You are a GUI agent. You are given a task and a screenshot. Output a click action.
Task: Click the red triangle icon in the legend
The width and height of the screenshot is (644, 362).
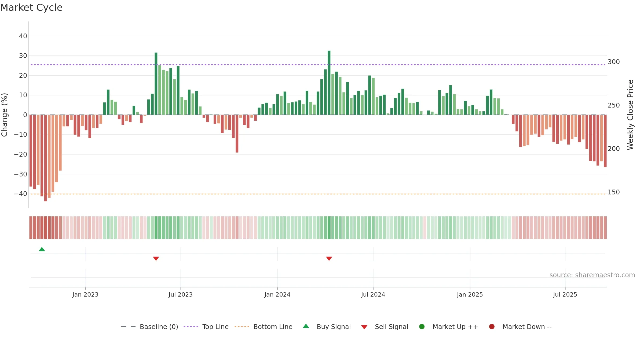tap(364, 327)
